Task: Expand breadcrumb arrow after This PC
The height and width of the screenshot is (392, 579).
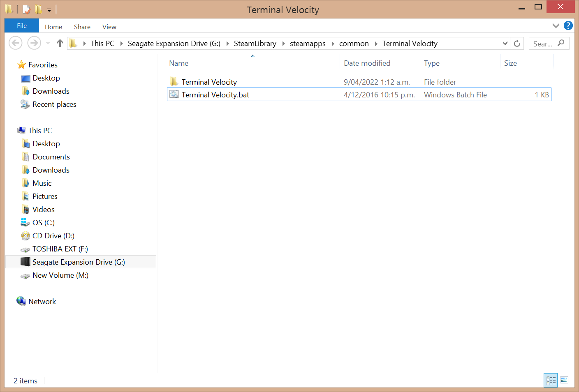Action: point(121,44)
